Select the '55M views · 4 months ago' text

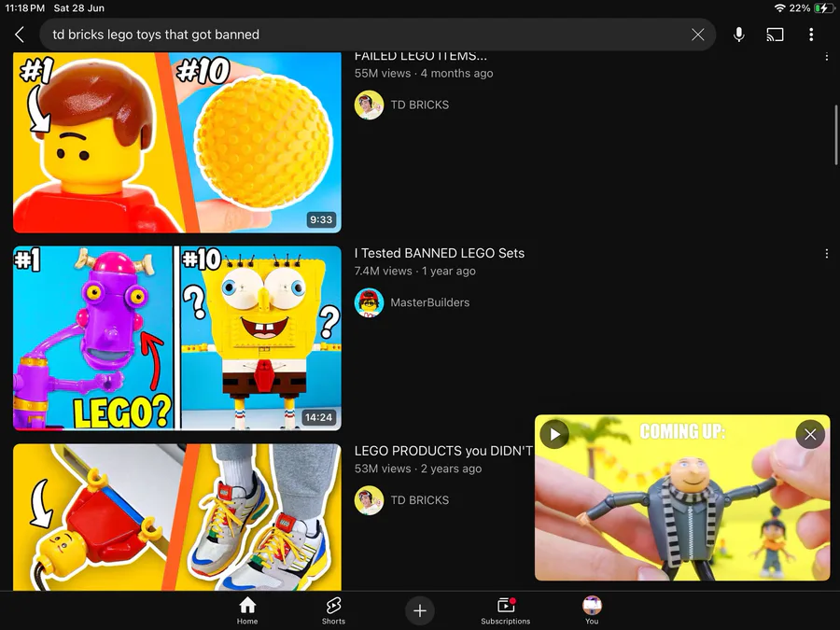click(424, 74)
